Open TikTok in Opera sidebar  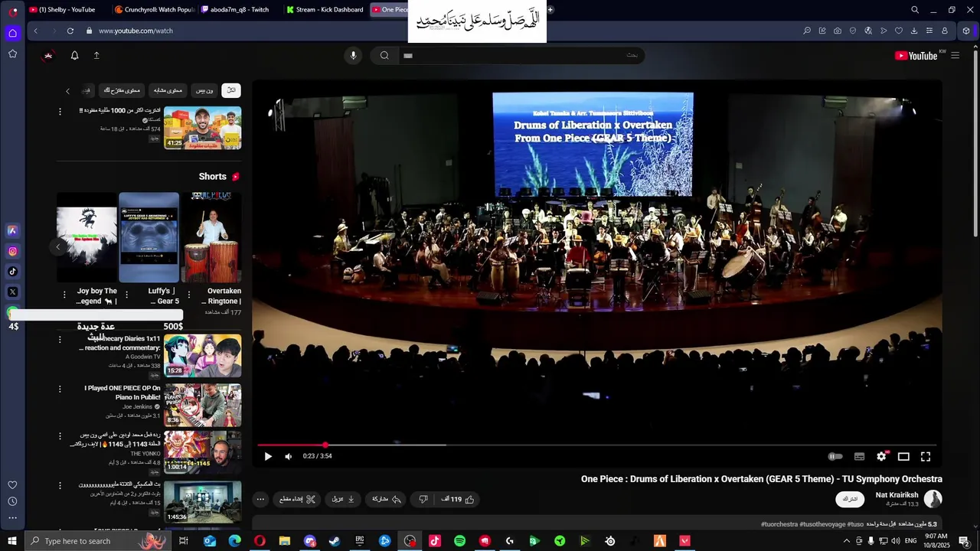coord(12,271)
